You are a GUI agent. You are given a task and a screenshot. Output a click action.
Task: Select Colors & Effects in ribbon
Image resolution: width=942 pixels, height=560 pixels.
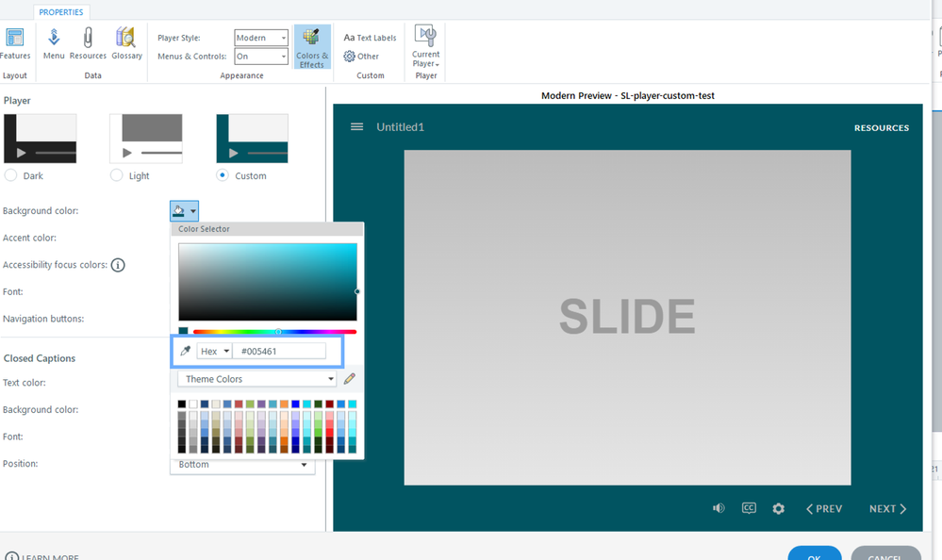point(312,47)
